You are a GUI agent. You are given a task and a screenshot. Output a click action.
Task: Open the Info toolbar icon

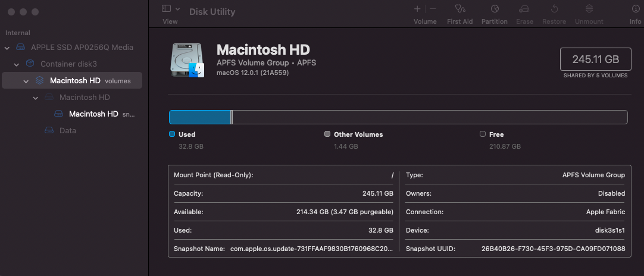point(636,8)
